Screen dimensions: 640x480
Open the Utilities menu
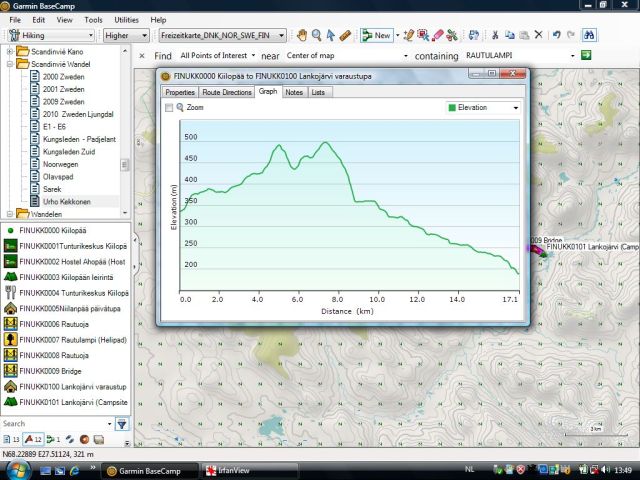126,19
